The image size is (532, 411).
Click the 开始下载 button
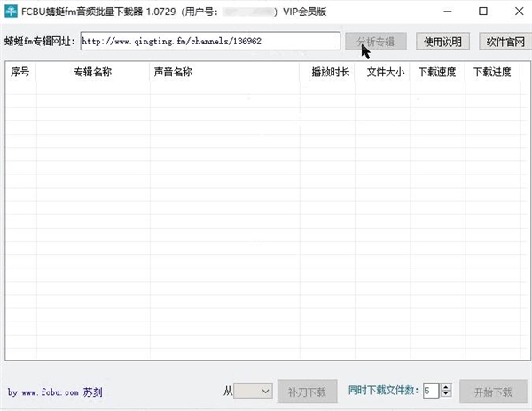point(493,392)
